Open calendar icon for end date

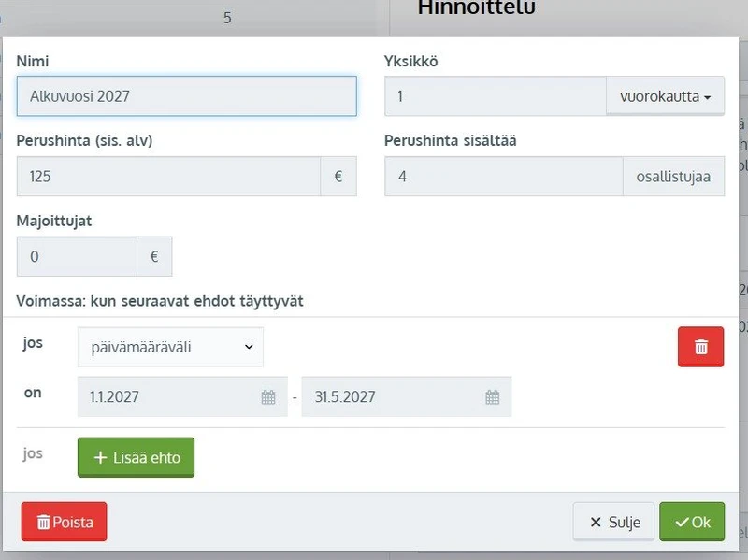coord(493,397)
